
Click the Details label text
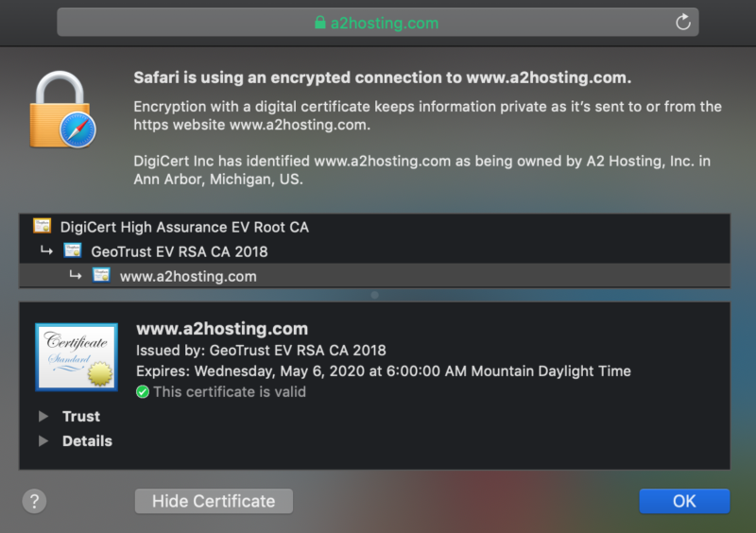[x=87, y=441]
